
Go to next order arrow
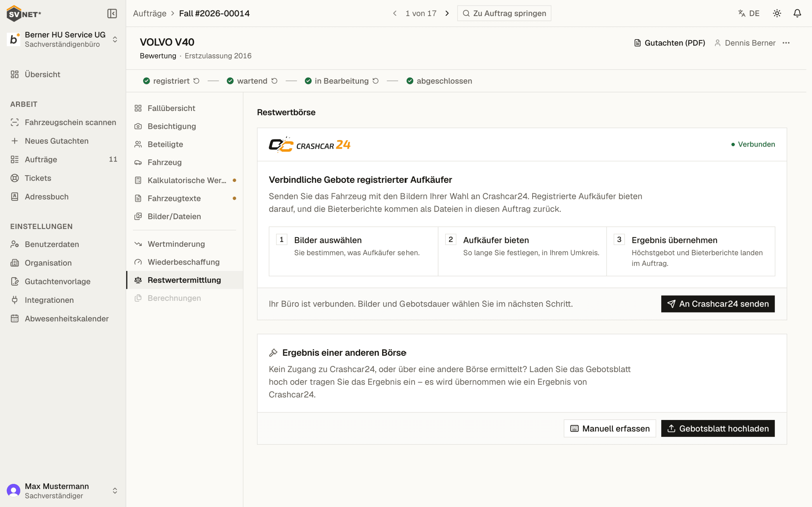tap(447, 13)
